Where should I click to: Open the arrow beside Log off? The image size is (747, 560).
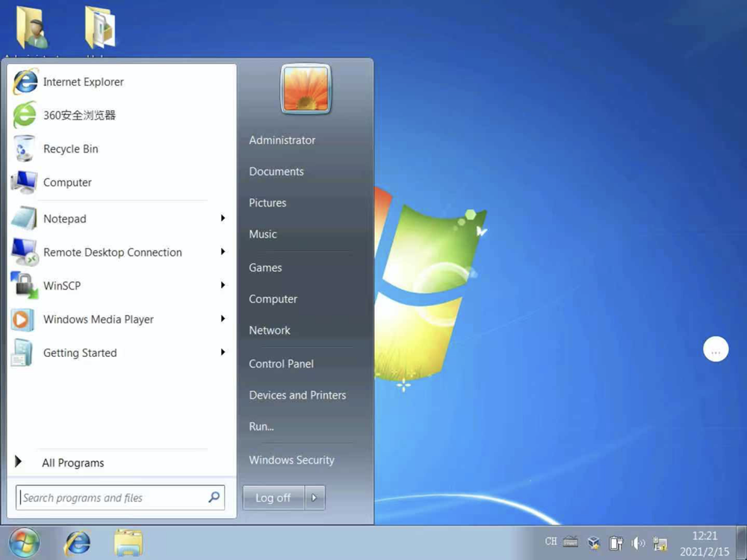[x=314, y=497]
